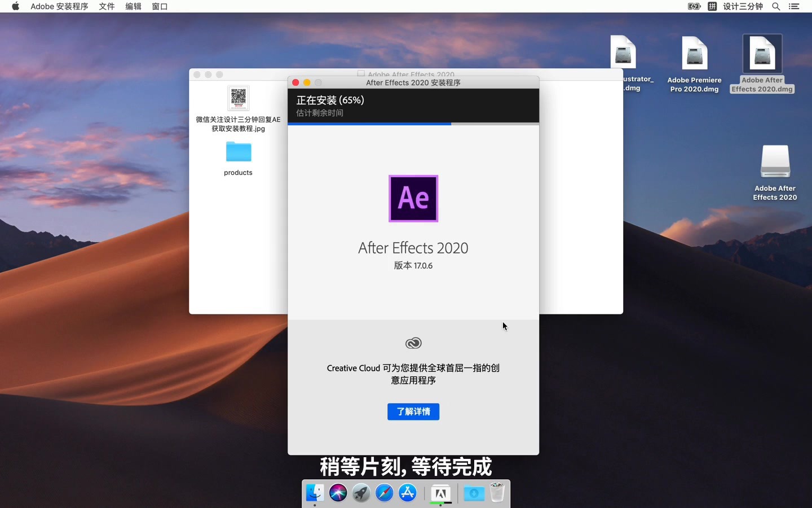Viewport: 812px width, 508px height.
Task: Select the Adobe After Effects 2020.dmg desktop file
Action: click(762, 64)
